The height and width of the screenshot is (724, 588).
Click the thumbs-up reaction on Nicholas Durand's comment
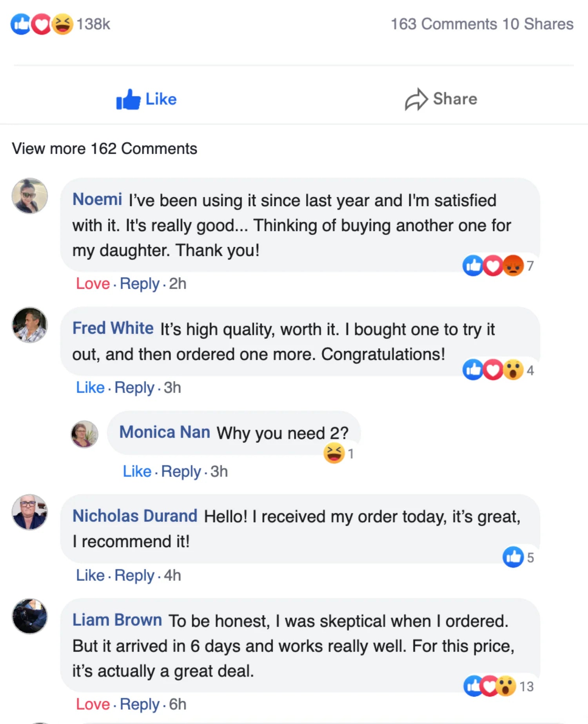pyautogui.click(x=513, y=557)
